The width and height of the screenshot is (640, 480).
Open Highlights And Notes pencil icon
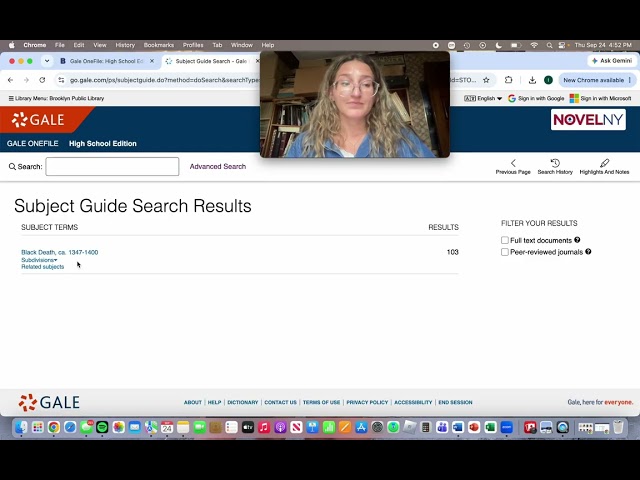[x=604, y=163]
